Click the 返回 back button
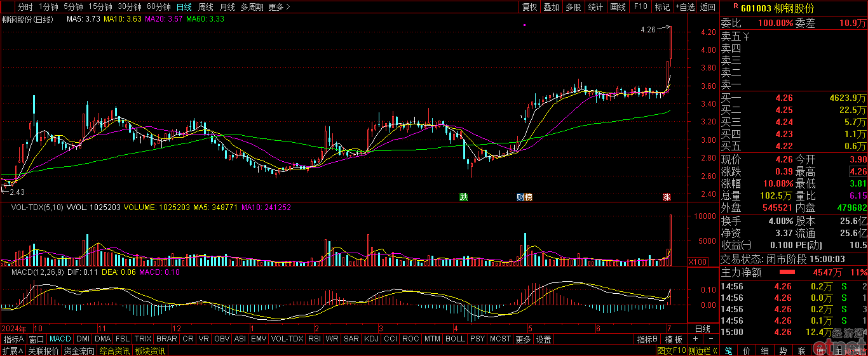The image size is (868, 356). click(x=708, y=7)
